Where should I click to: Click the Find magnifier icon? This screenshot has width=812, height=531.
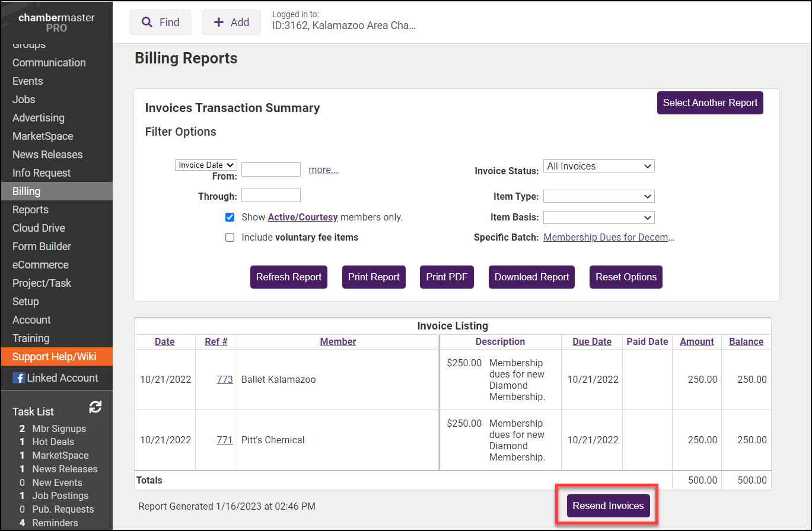click(x=147, y=22)
